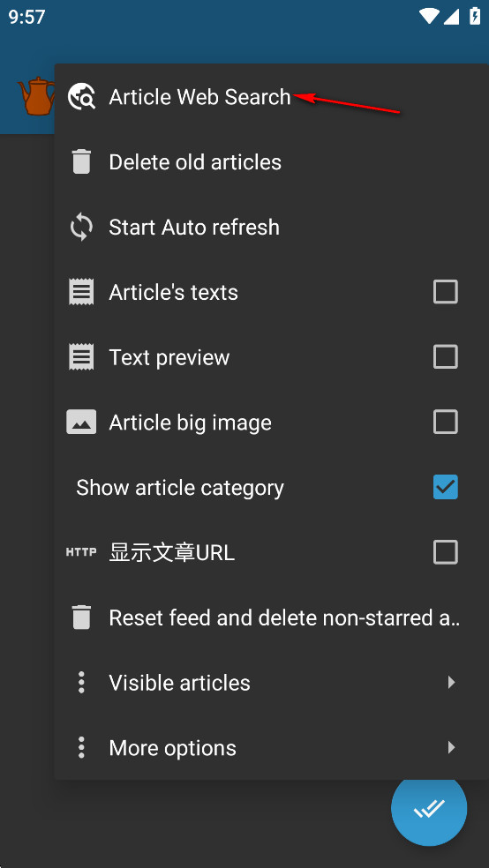Click the Text preview label

(x=169, y=357)
